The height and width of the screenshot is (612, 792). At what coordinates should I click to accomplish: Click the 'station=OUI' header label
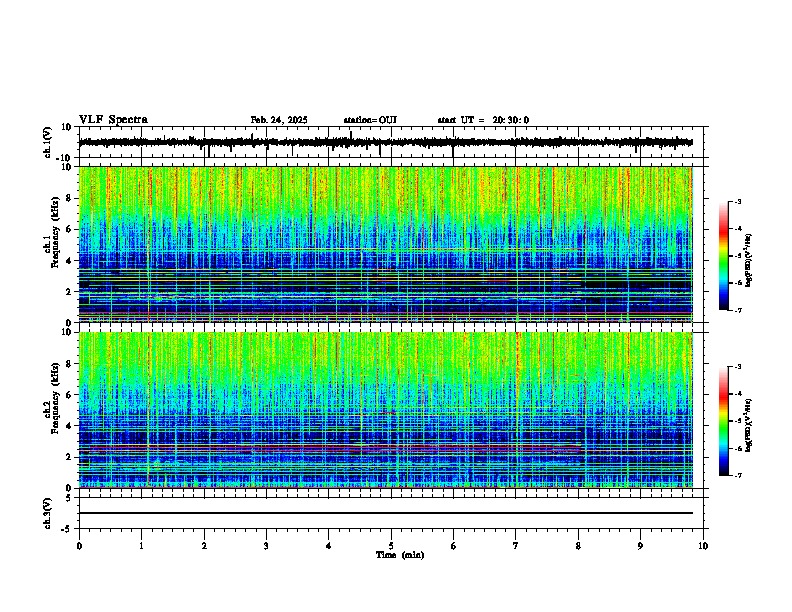click(370, 120)
